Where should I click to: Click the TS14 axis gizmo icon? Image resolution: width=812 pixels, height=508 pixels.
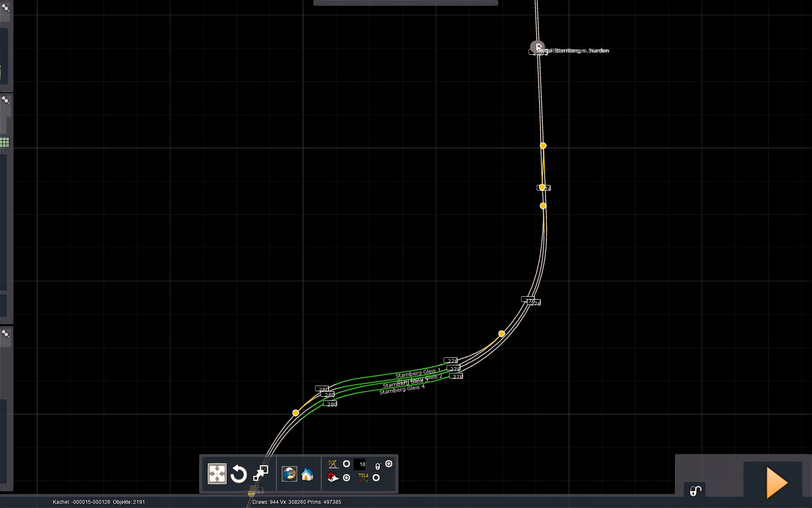(363, 478)
